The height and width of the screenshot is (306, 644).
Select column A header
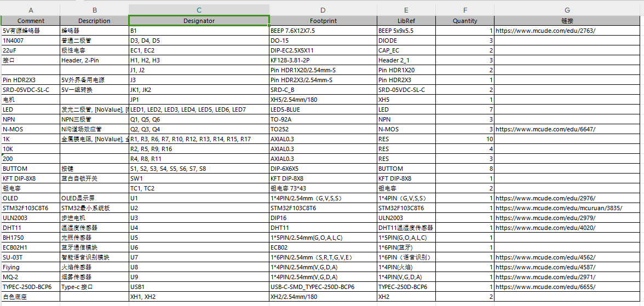31,10
